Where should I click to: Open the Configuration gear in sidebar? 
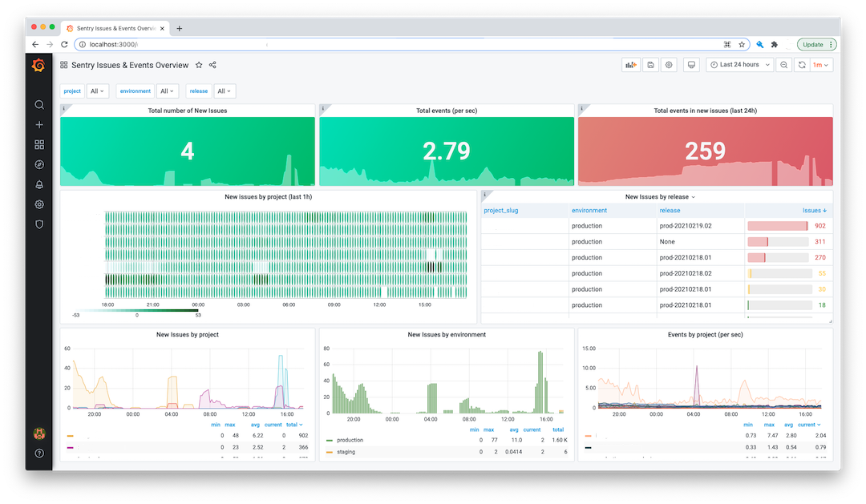[39, 204]
